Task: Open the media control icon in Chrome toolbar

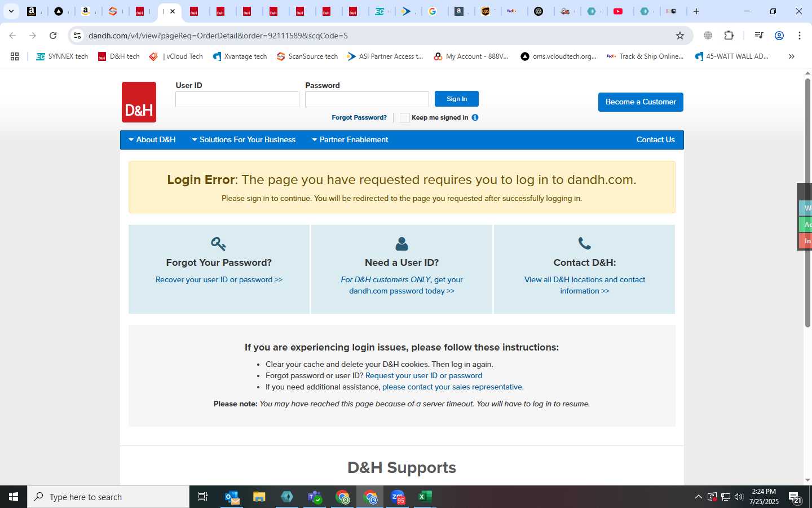Action: (759, 36)
